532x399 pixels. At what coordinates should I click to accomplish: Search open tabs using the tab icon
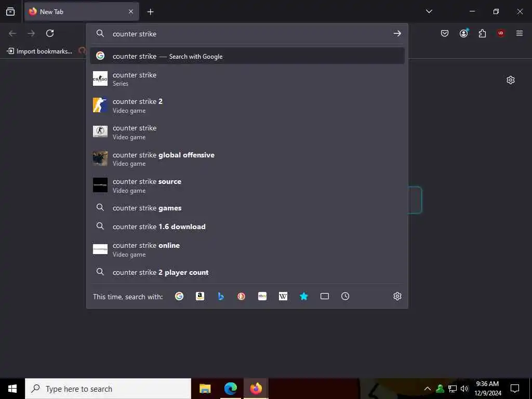click(325, 296)
